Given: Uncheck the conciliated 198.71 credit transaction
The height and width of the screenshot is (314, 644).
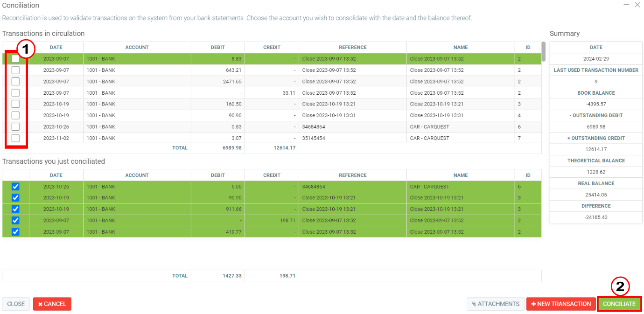Looking at the screenshot, I should 15,220.
